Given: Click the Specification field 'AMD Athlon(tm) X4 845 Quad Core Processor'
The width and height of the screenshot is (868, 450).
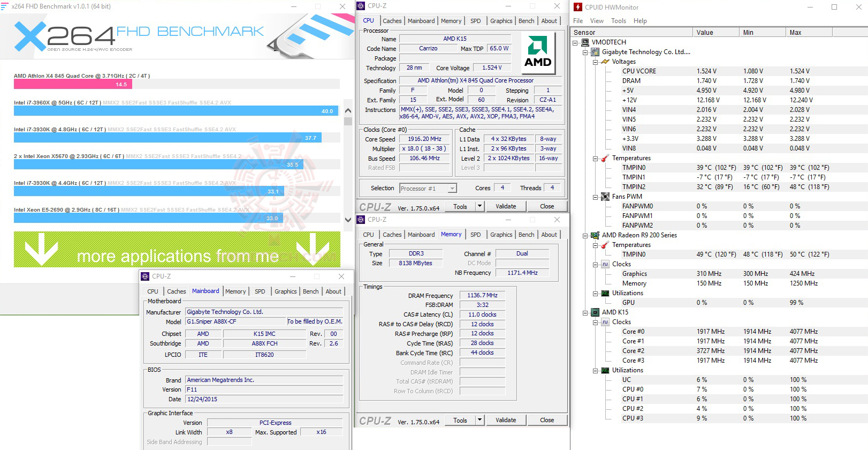Looking at the screenshot, I should pos(481,81).
